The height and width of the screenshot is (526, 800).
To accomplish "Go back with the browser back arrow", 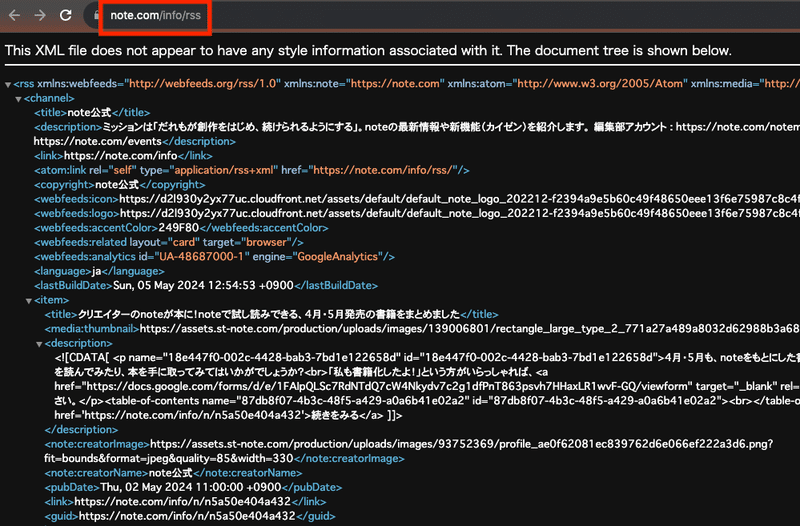I will (x=14, y=15).
